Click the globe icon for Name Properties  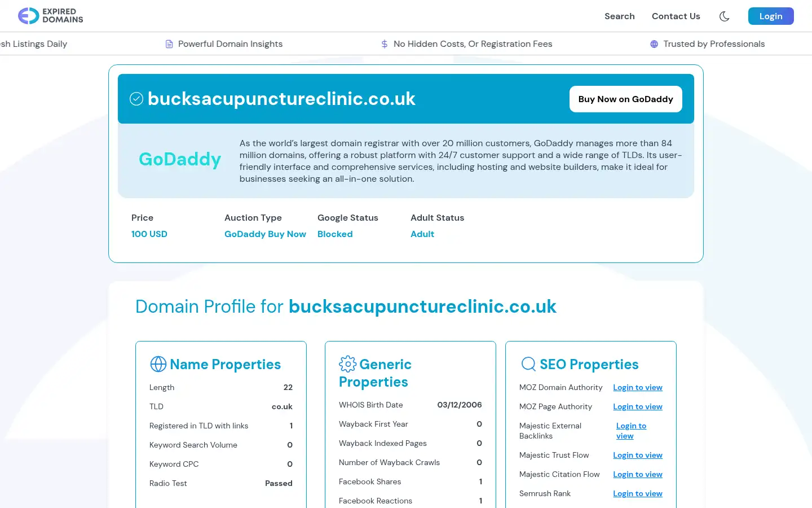tap(158, 364)
